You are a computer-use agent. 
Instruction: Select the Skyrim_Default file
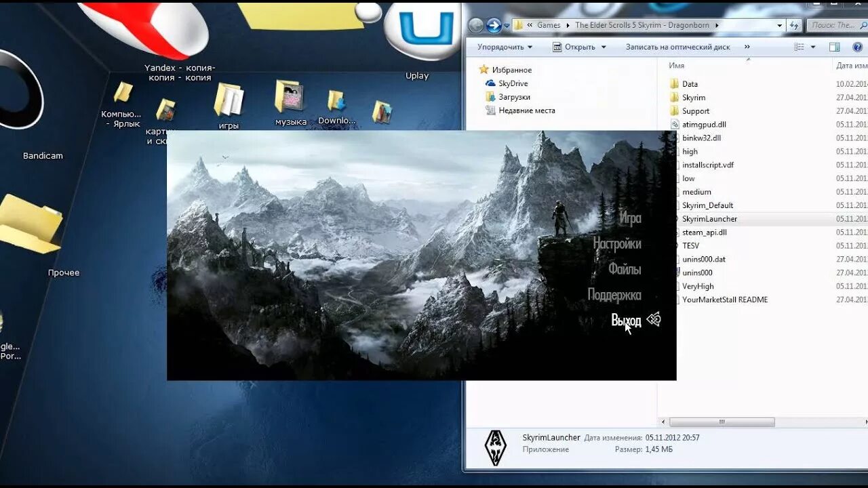pos(707,205)
